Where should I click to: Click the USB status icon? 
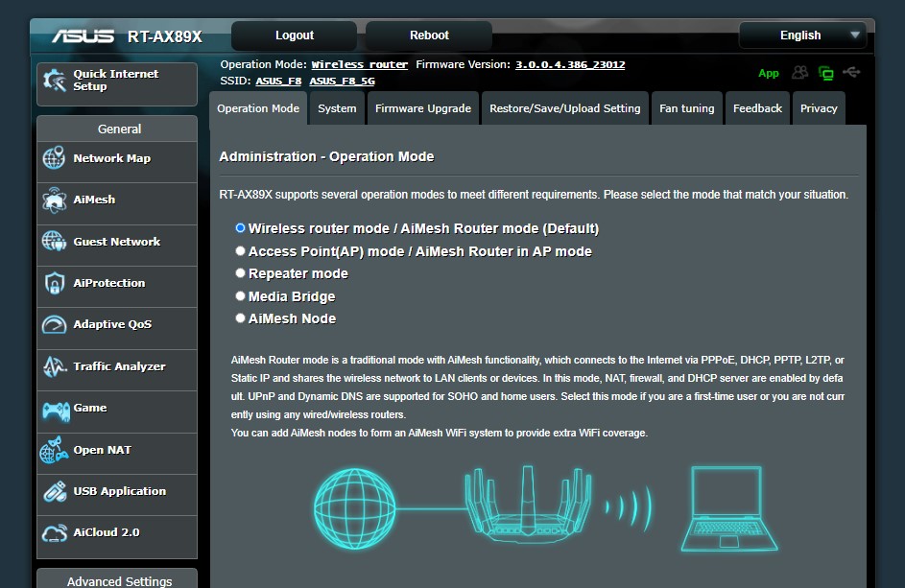point(851,72)
